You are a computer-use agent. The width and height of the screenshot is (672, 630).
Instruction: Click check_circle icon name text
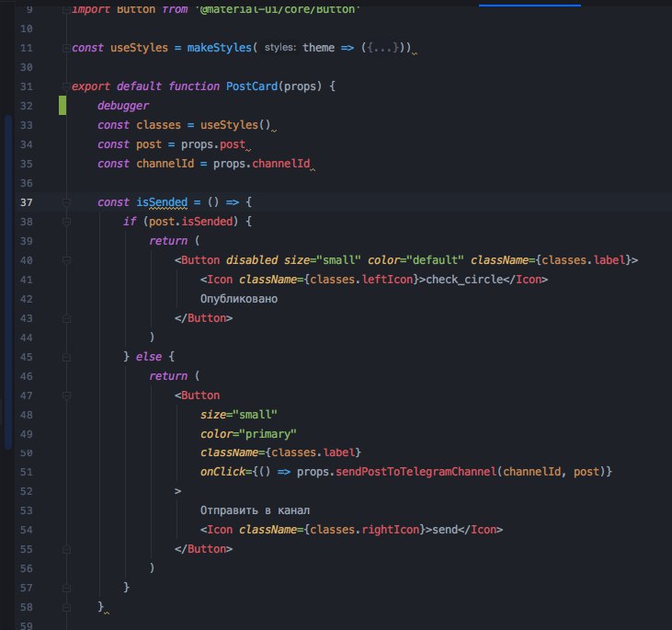(x=463, y=280)
